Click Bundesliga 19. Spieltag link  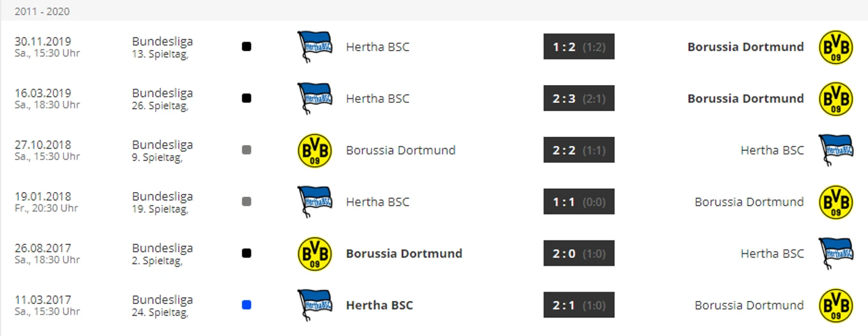click(162, 202)
